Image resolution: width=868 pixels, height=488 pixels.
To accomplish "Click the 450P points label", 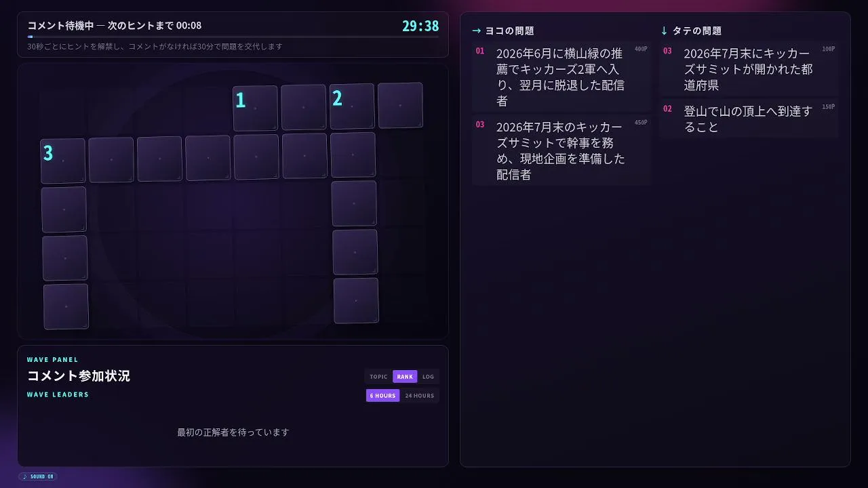I will click(641, 123).
